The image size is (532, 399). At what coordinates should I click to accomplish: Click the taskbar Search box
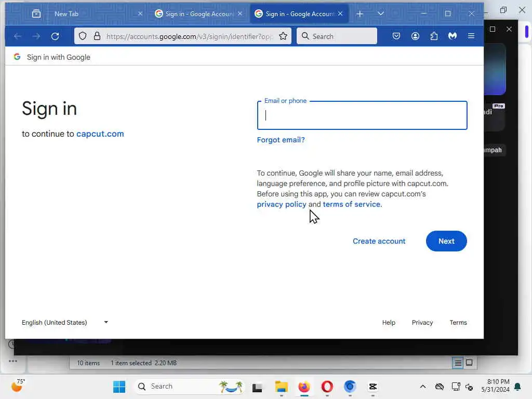(189, 387)
